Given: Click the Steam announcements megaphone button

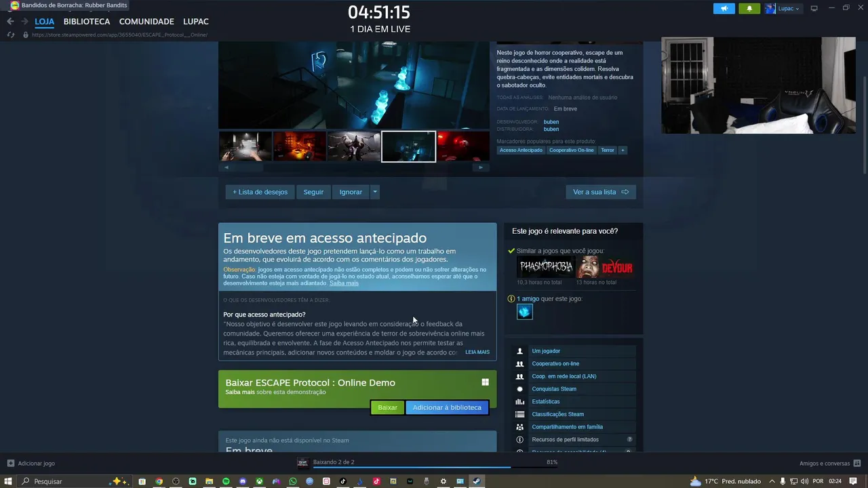Looking at the screenshot, I should (724, 8).
